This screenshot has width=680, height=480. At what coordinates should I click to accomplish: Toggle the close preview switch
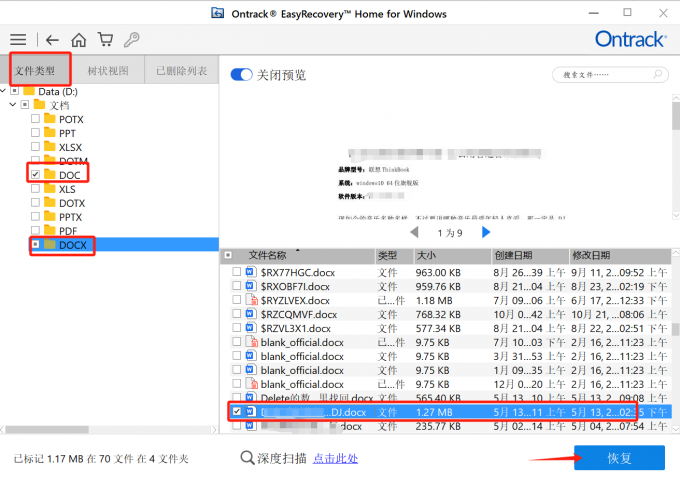[241, 75]
